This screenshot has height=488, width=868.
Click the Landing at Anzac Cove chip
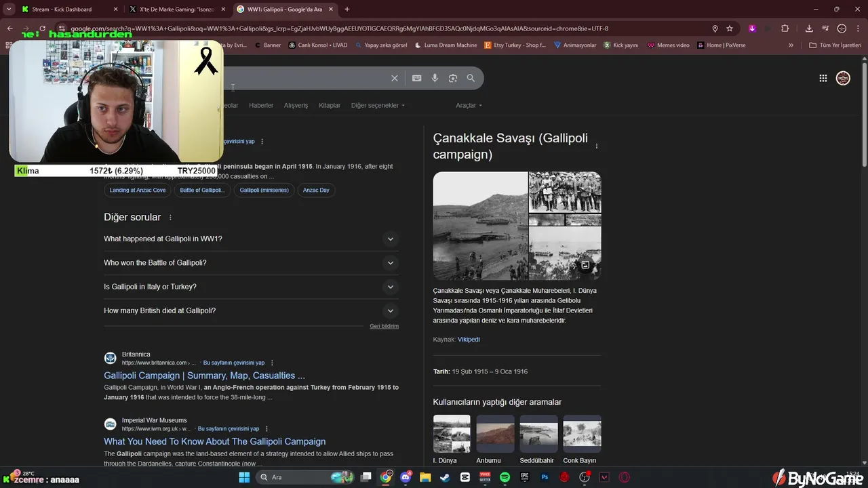click(x=138, y=190)
